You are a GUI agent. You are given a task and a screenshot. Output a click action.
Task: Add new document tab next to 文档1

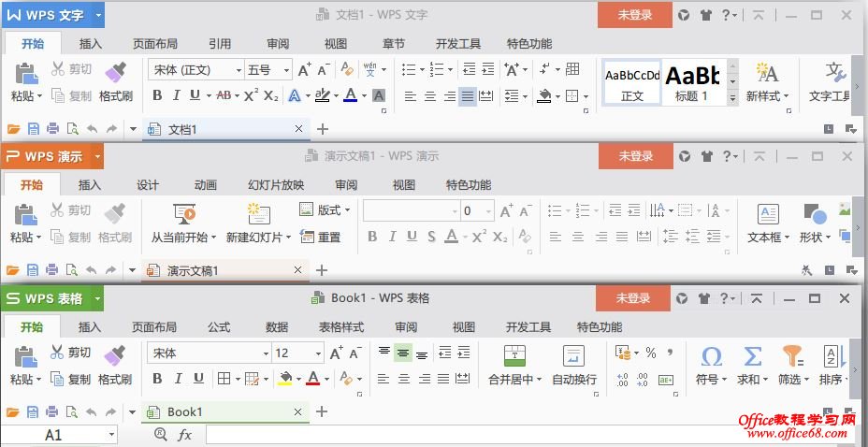(323, 129)
